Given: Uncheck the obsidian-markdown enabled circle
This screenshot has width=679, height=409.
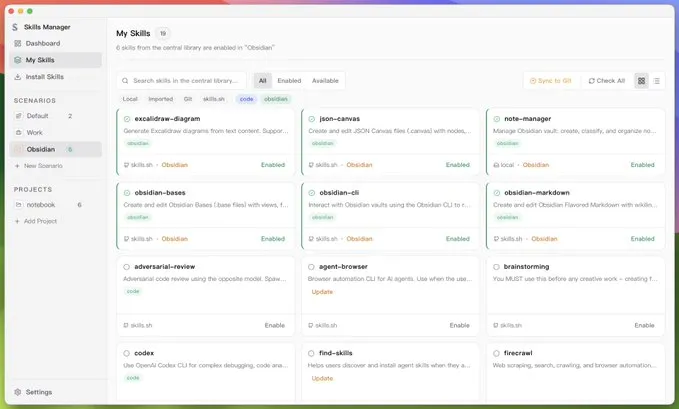Looking at the screenshot, I should click(497, 193).
